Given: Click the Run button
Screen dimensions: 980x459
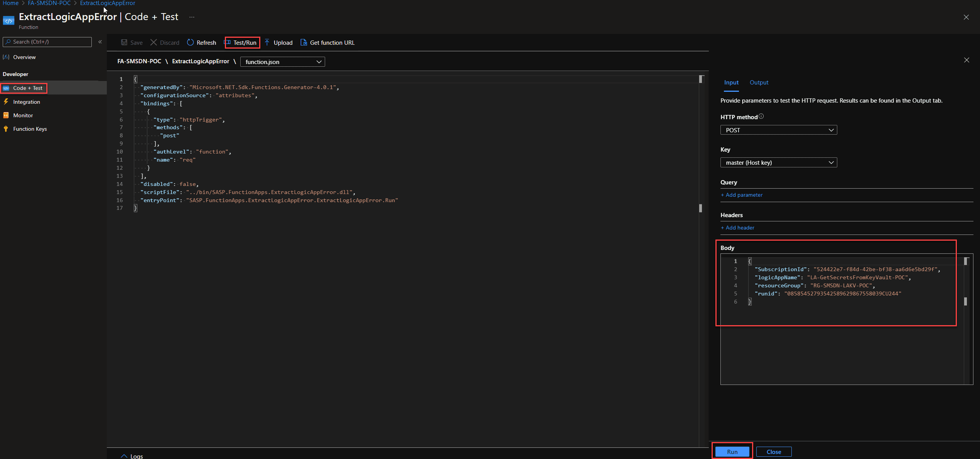Looking at the screenshot, I should coord(732,452).
